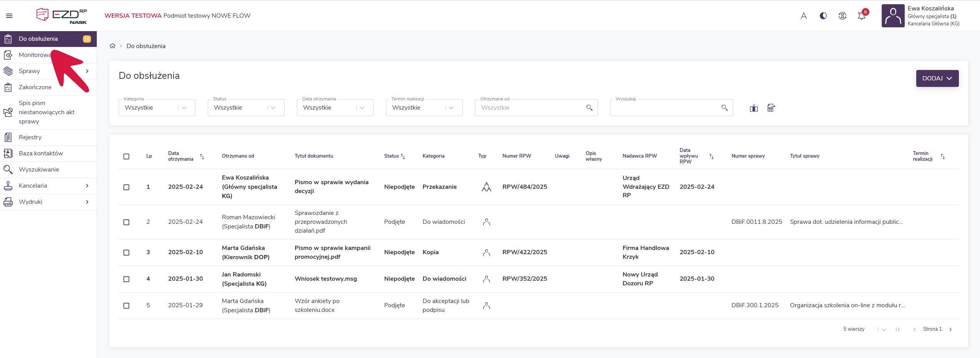The image size is (980, 358).
Task: Open the Kategoria filter dropdown
Action: (x=157, y=108)
